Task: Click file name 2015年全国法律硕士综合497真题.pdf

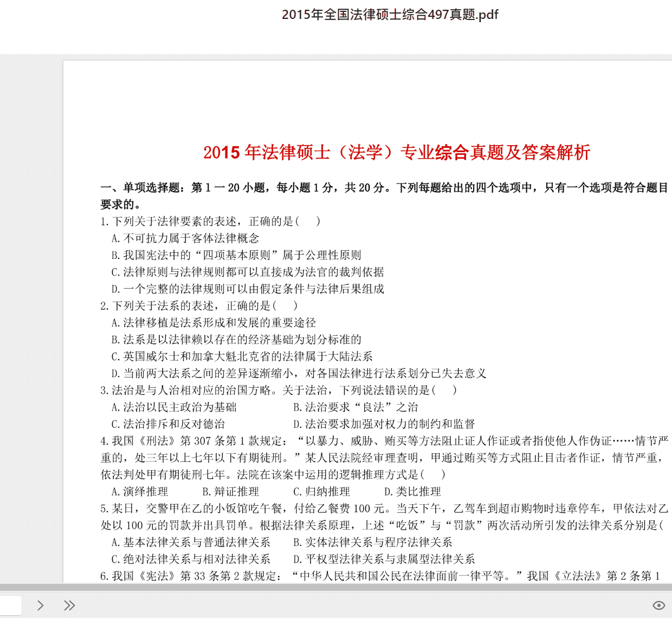Action: pyautogui.click(x=390, y=15)
